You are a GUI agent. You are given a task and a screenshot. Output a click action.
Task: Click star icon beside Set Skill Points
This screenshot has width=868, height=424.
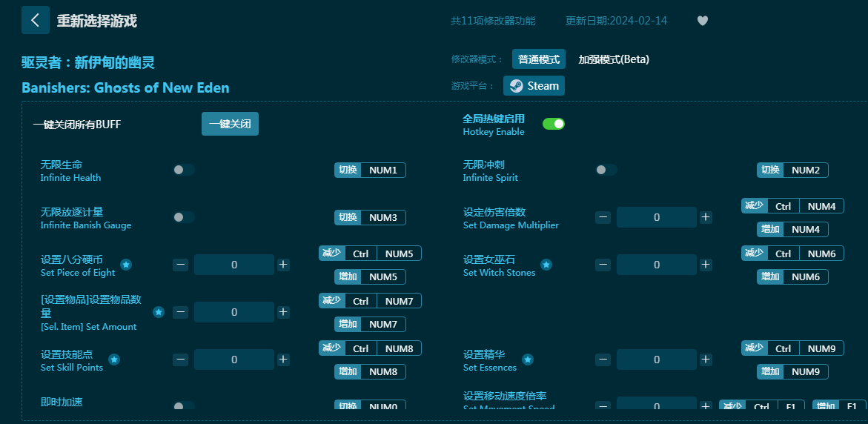coord(114,360)
